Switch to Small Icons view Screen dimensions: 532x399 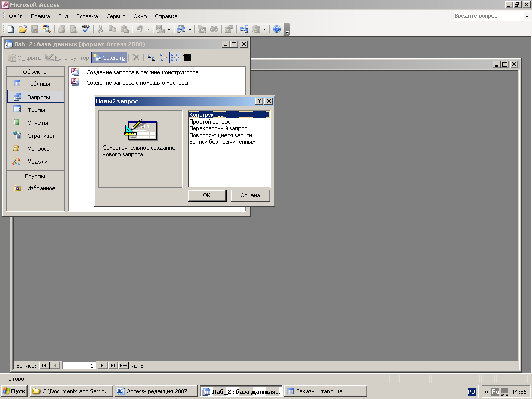(x=164, y=58)
